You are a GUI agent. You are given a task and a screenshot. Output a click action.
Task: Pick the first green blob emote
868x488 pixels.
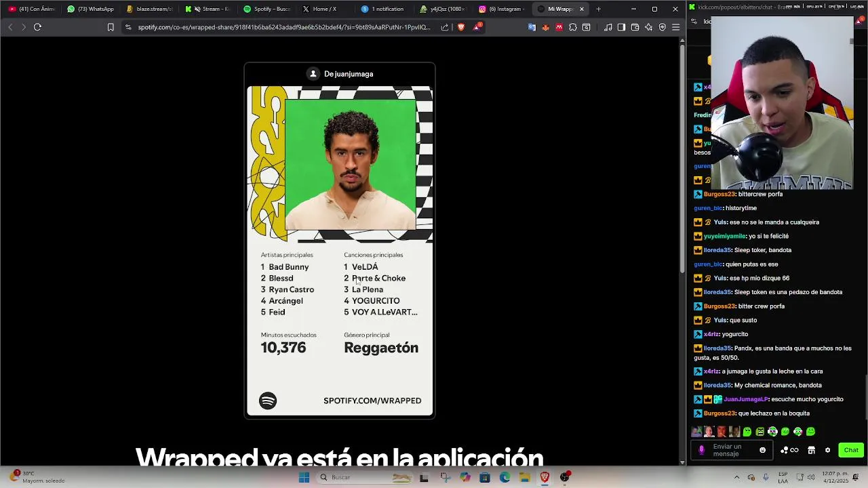click(x=747, y=432)
